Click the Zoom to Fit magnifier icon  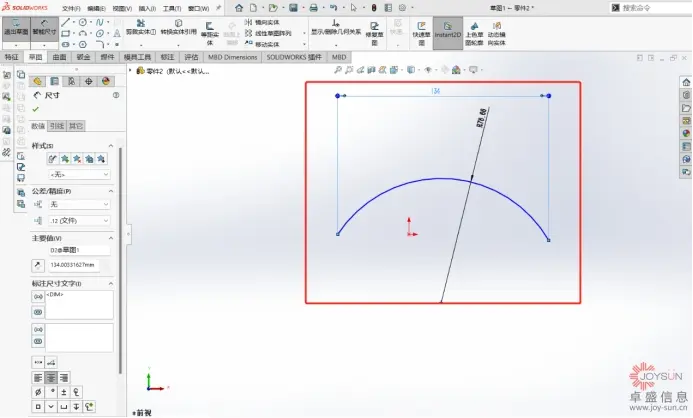coord(338,70)
